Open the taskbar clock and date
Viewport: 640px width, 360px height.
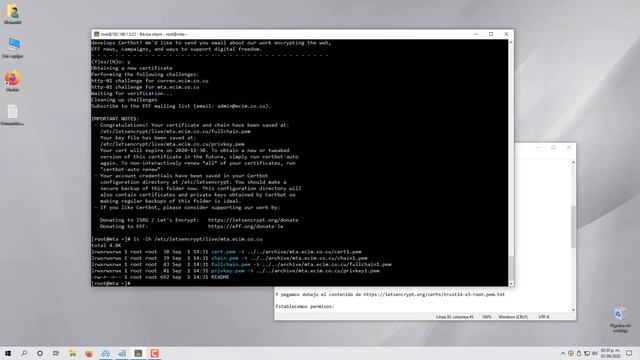(x=610, y=353)
